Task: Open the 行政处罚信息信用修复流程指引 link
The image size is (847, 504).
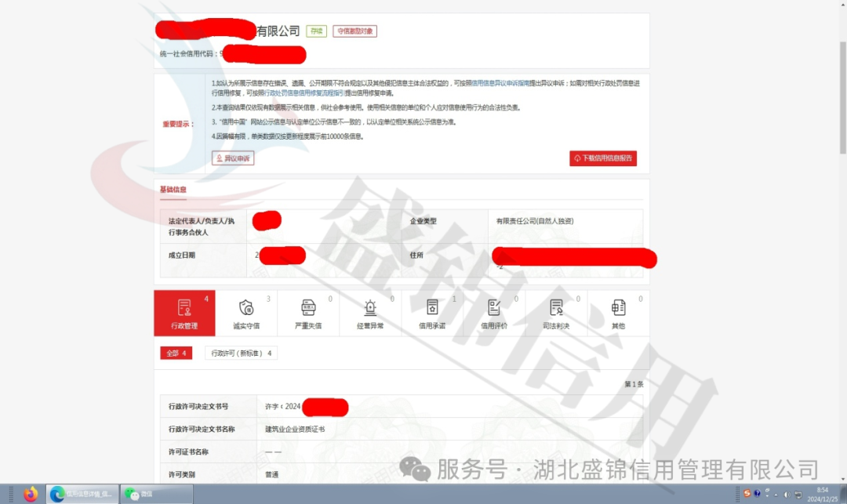Action: 304,92
